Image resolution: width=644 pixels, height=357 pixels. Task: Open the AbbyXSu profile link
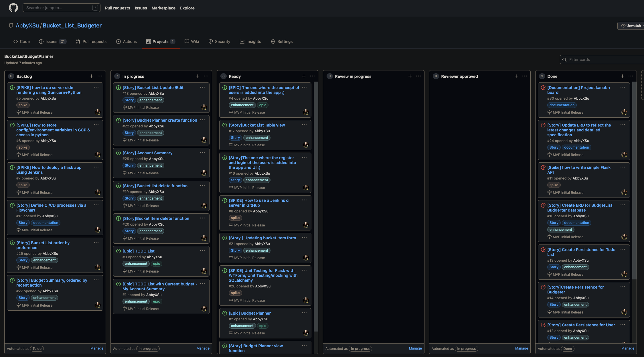(x=27, y=25)
